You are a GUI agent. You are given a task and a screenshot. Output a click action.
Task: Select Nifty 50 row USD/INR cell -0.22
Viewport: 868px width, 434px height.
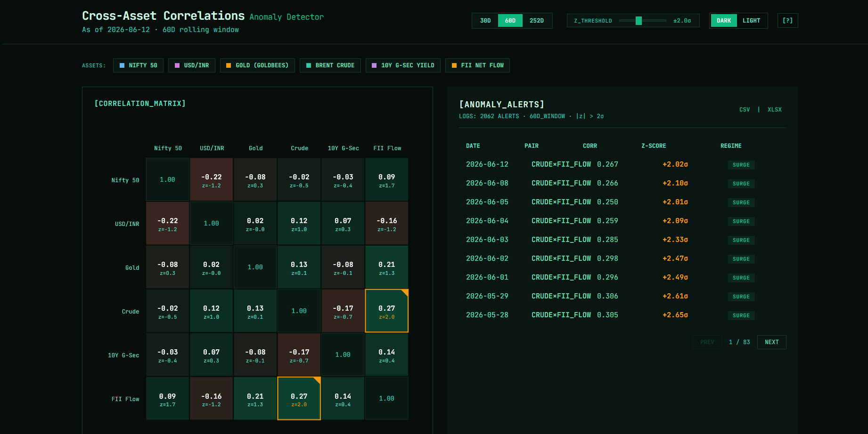click(211, 180)
